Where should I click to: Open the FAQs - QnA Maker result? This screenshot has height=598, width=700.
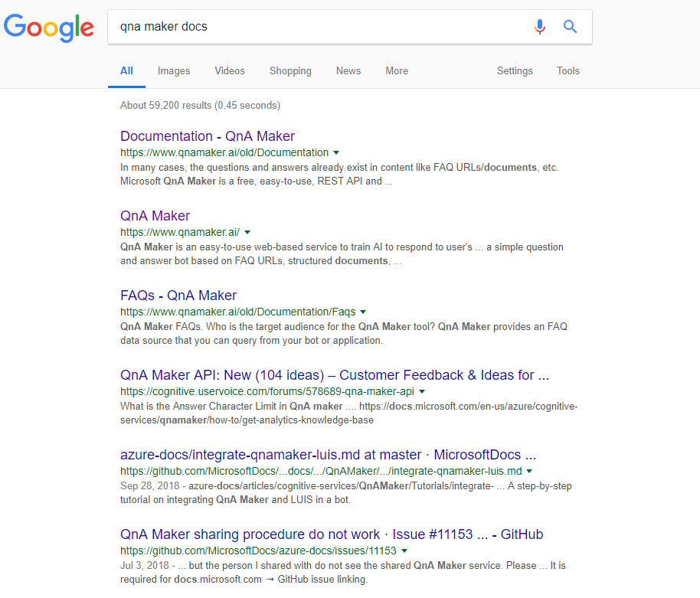click(x=178, y=296)
